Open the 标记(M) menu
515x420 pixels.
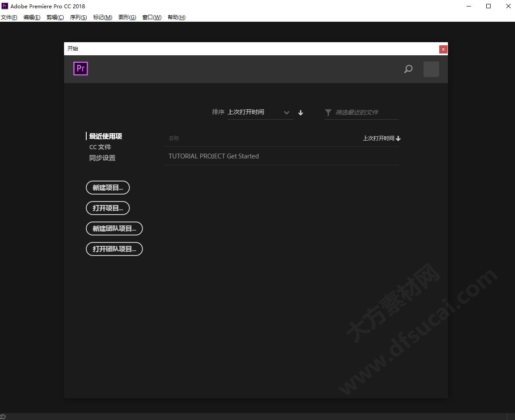[x=103, y=17]
